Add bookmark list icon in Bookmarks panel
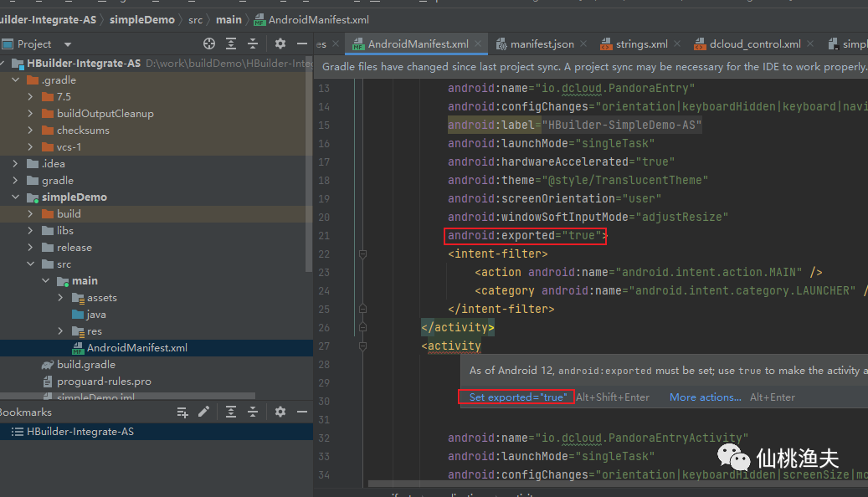 (x=182, y=412)
